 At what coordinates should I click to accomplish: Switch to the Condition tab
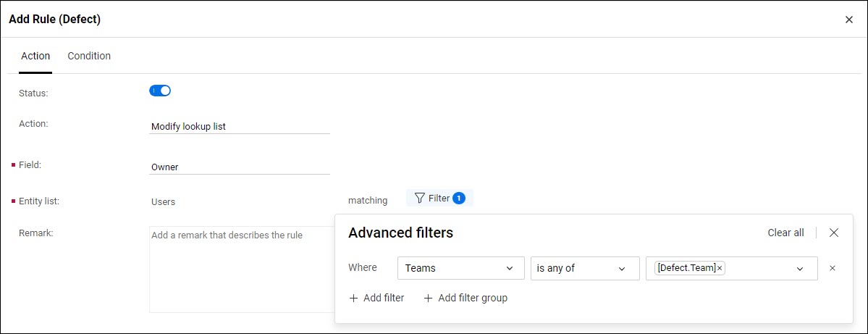pos(89,56)
